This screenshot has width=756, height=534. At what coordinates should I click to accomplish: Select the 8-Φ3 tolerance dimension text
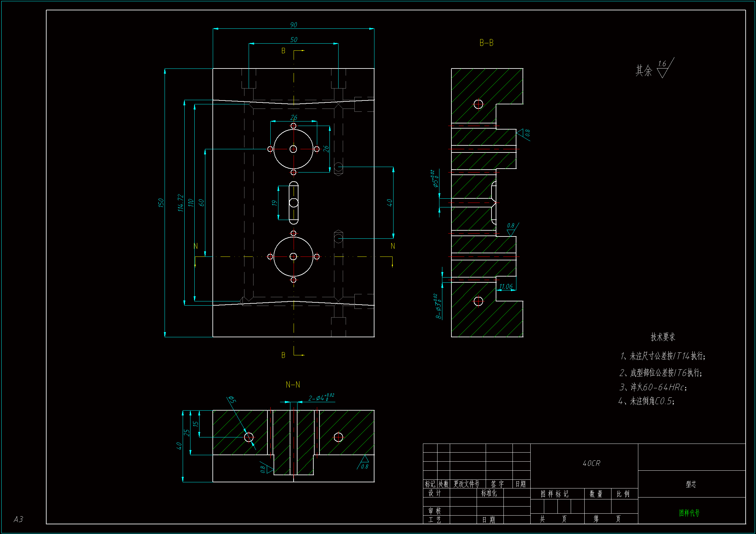click(437, 307)
